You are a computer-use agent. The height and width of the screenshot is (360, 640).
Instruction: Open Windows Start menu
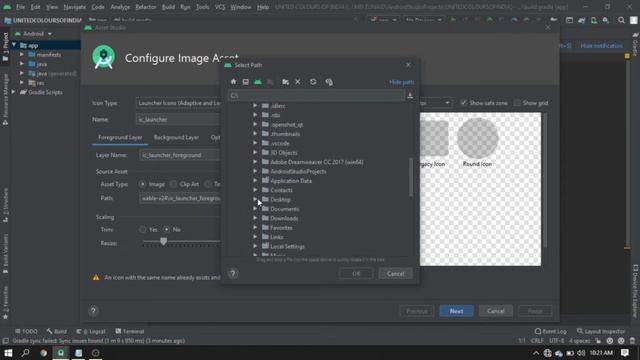point(8,353)
